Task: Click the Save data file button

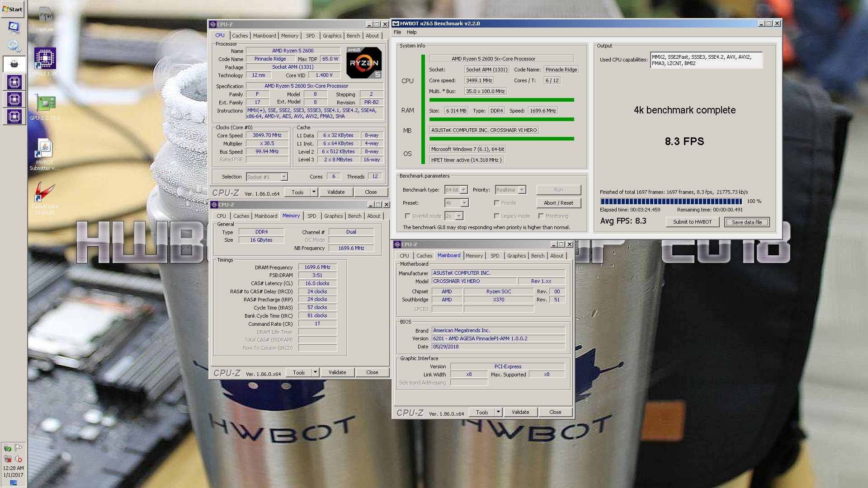Action: 746,222
